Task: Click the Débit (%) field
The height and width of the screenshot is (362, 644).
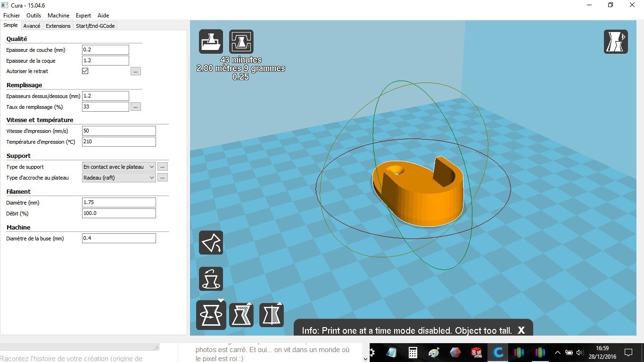Action: 119,214
